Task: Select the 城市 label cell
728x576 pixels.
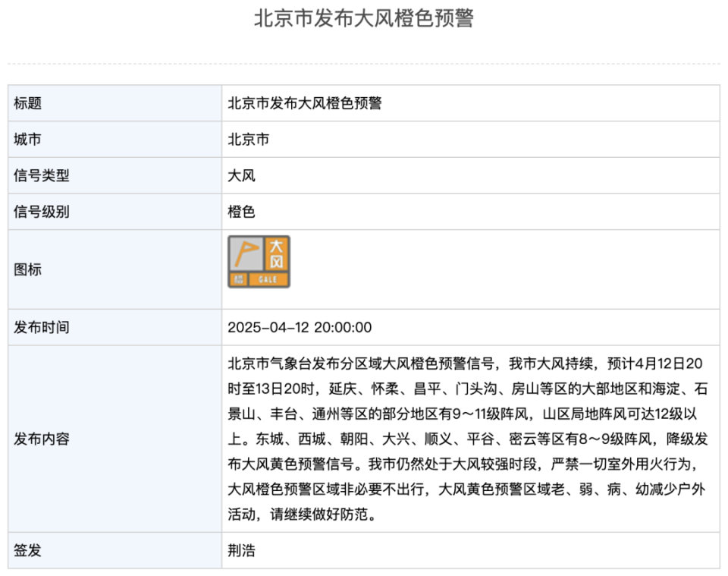Action: tap(25, 140)
